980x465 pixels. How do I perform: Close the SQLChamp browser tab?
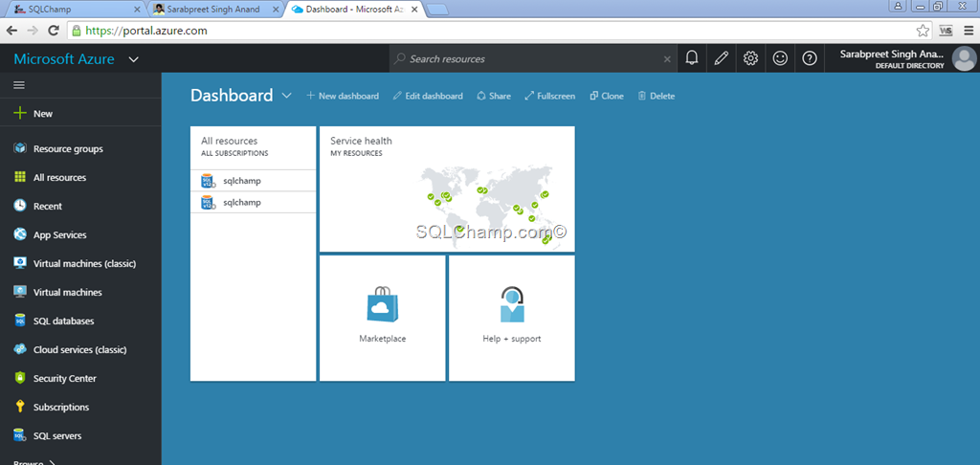point(138,10)
